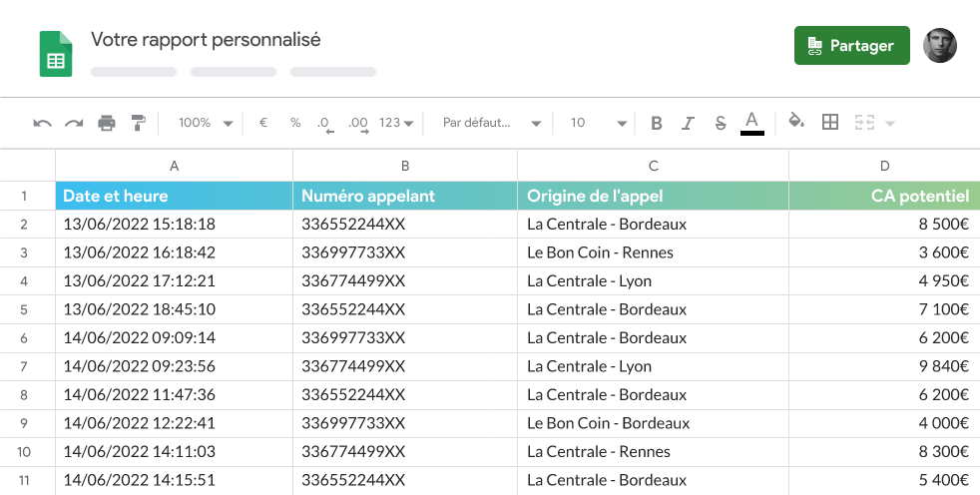Click the merge cells icon
The height and width of the screenshot is (495, 980).
pyautogui.click(x=864, y=123)
